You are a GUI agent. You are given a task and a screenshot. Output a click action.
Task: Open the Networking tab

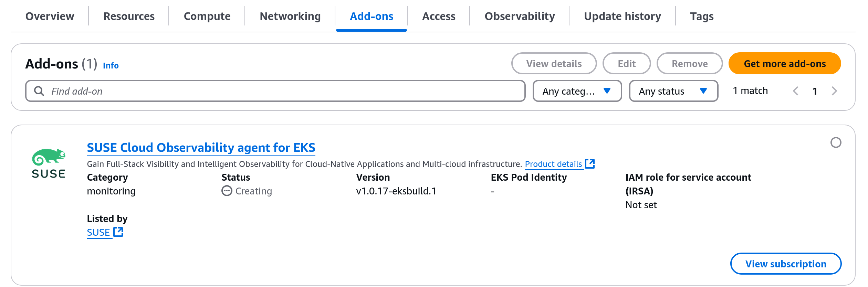coord(290,16)
